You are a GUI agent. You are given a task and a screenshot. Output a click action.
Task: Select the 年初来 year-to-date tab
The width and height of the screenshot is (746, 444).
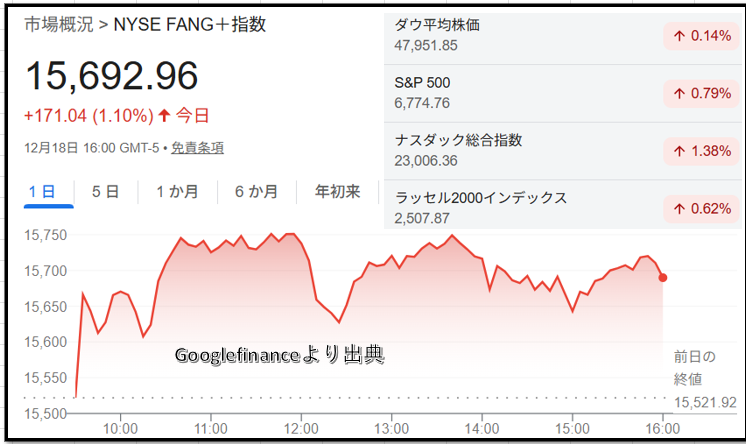pos(337,191)
